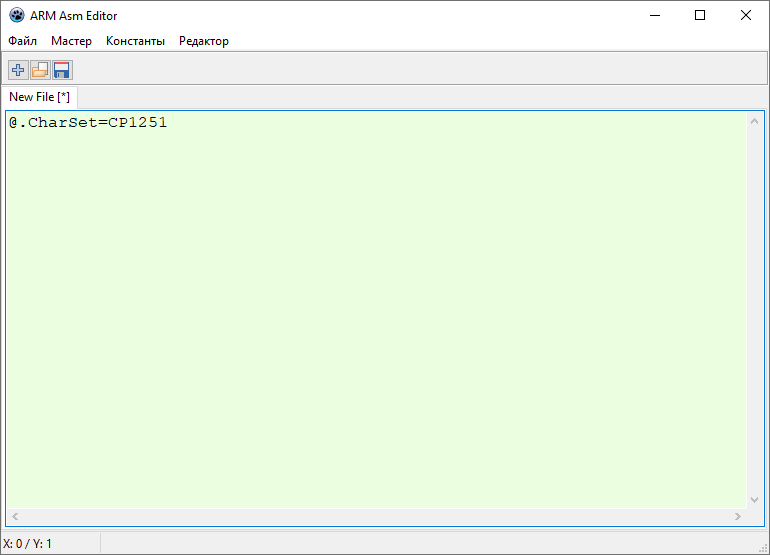Open the Мастер menu

coord(71,41)
